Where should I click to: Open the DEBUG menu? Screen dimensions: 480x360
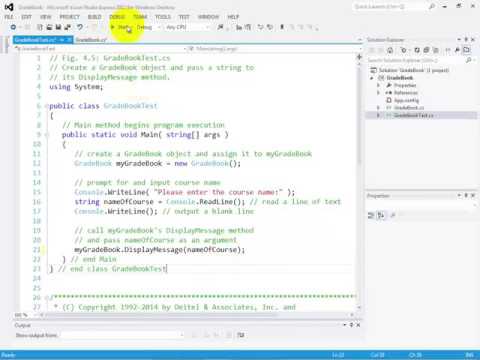[x=117, y=17]
